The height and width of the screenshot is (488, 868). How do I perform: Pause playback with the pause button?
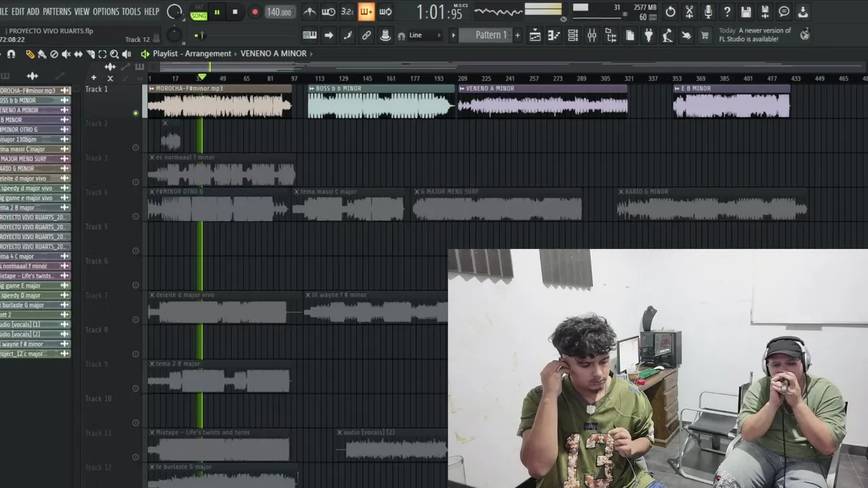pos(217,12)
